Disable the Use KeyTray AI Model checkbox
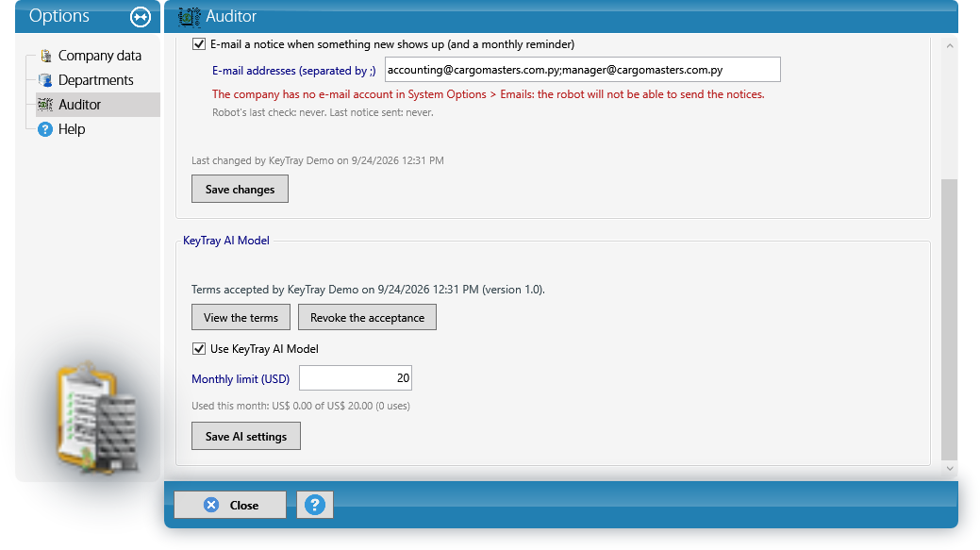The width and height of the screenshot is (980, 550). point(199,349)
